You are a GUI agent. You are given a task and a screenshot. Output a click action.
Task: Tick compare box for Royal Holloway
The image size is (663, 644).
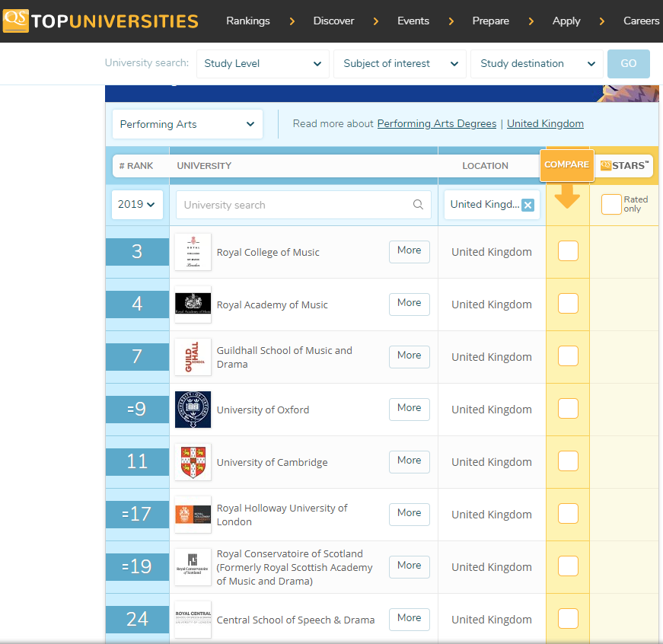pos(568,513)
